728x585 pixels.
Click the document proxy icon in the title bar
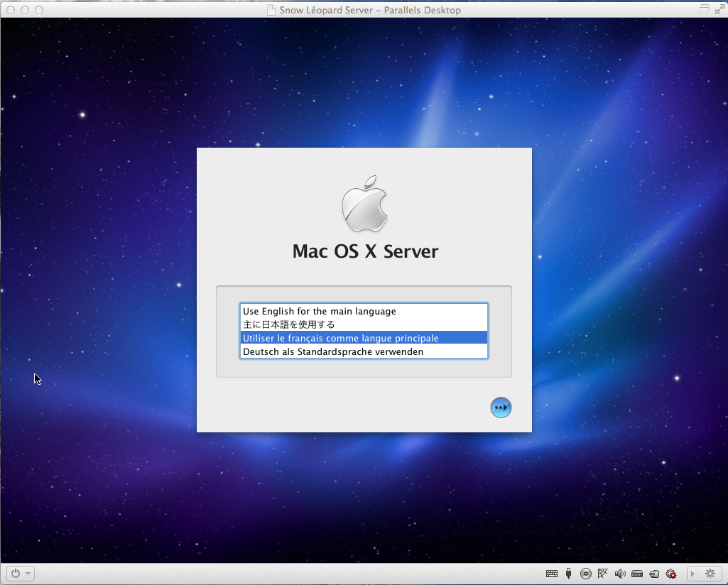coord(271,10)
